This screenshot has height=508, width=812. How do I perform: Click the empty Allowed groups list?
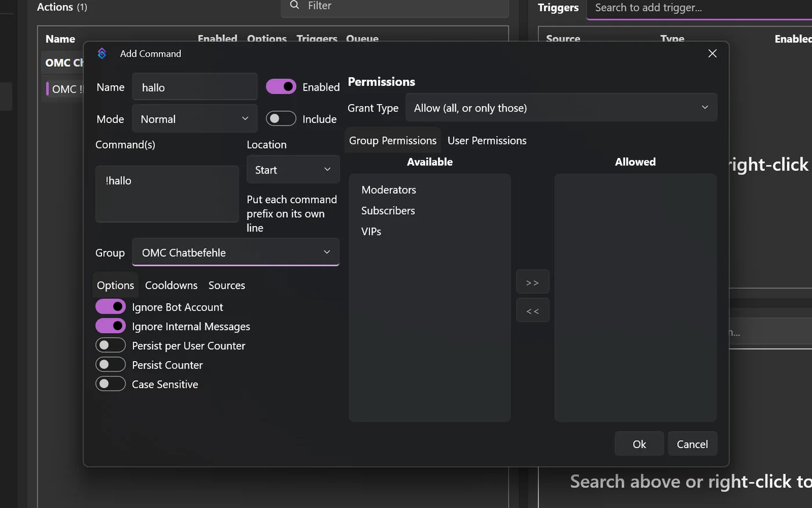tap(636, 297)
